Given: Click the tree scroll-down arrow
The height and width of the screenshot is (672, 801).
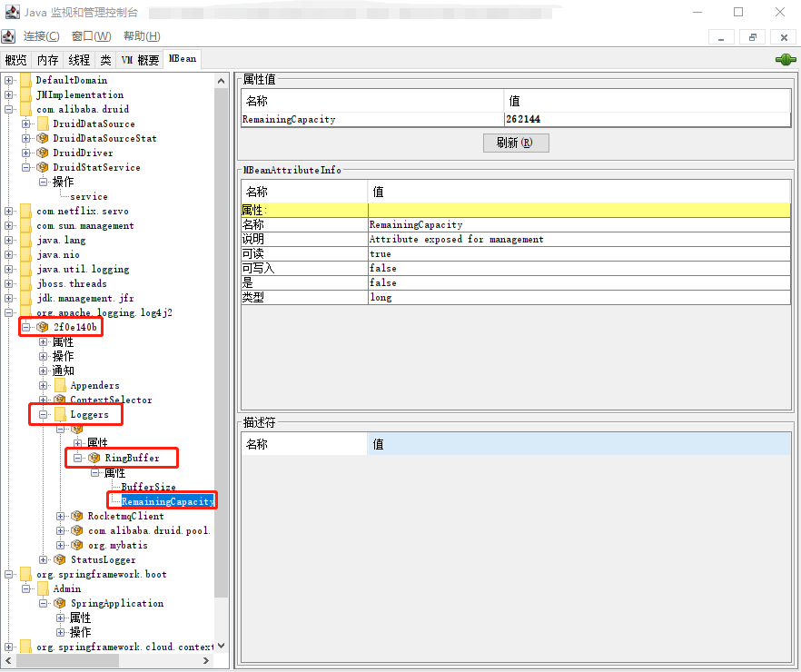Looking at the screenshot, I should (221, 646).
